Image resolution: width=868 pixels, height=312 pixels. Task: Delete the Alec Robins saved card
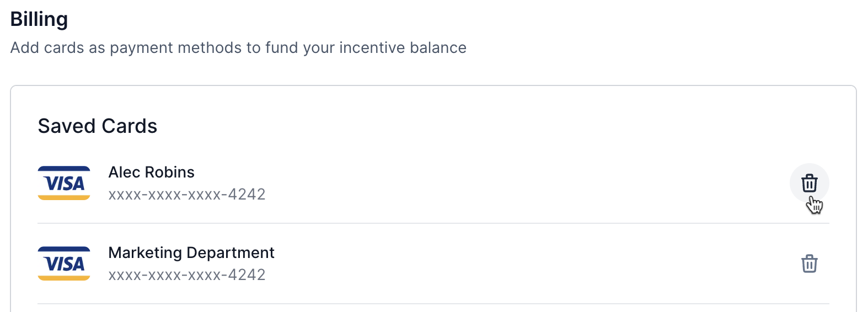(809, 183)
